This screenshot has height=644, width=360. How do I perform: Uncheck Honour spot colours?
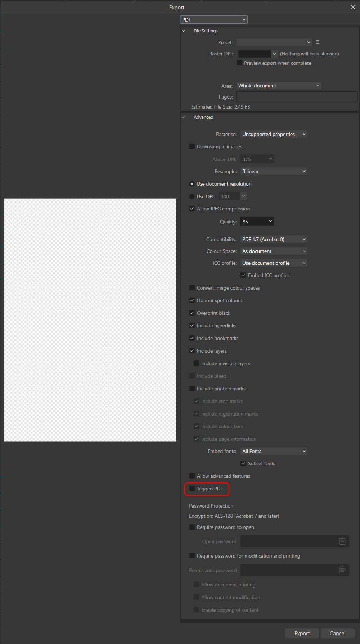[192, 300]
